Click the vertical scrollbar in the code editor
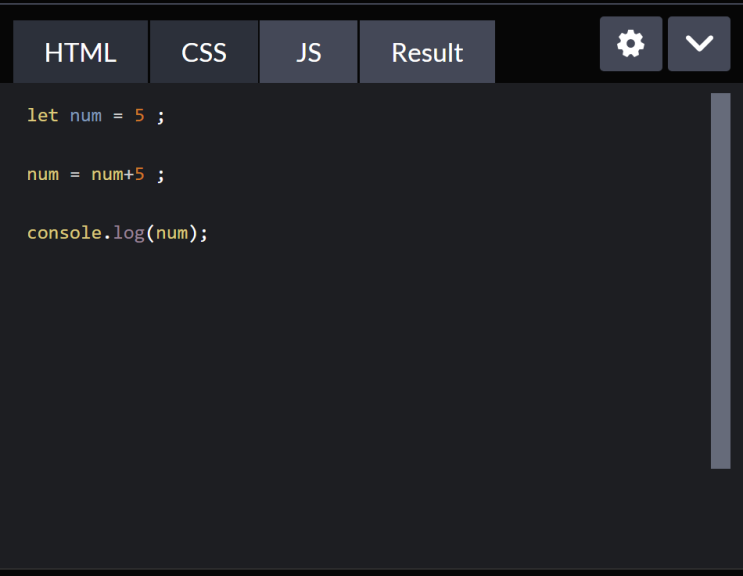This screenshot has width=743, height=576. (x=720, y=281)
